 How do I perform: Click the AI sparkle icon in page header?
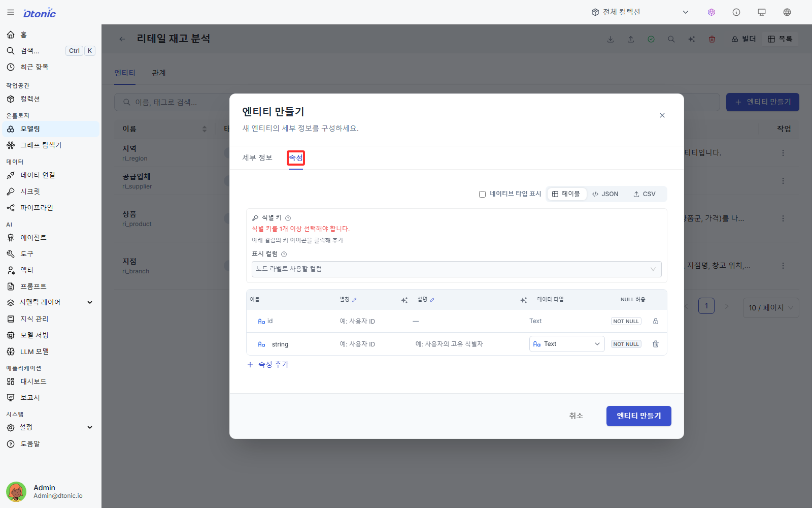[x=692, y=39]
